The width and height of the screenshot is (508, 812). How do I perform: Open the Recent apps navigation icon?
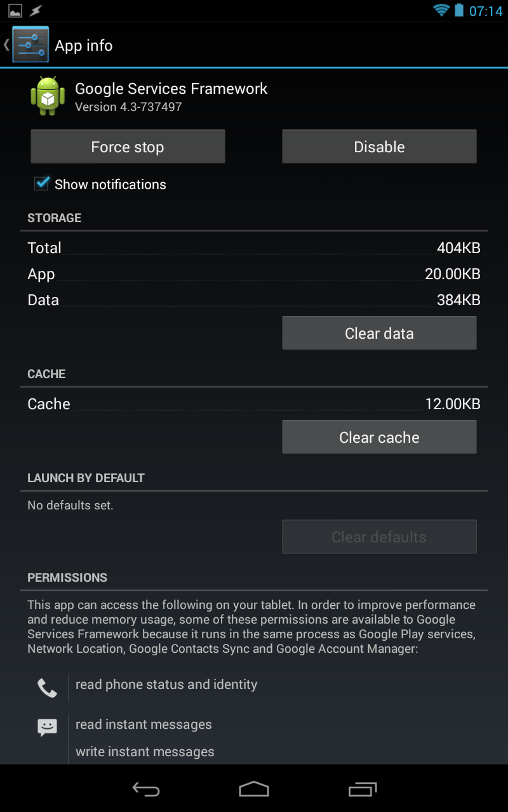tap(363, 789)
